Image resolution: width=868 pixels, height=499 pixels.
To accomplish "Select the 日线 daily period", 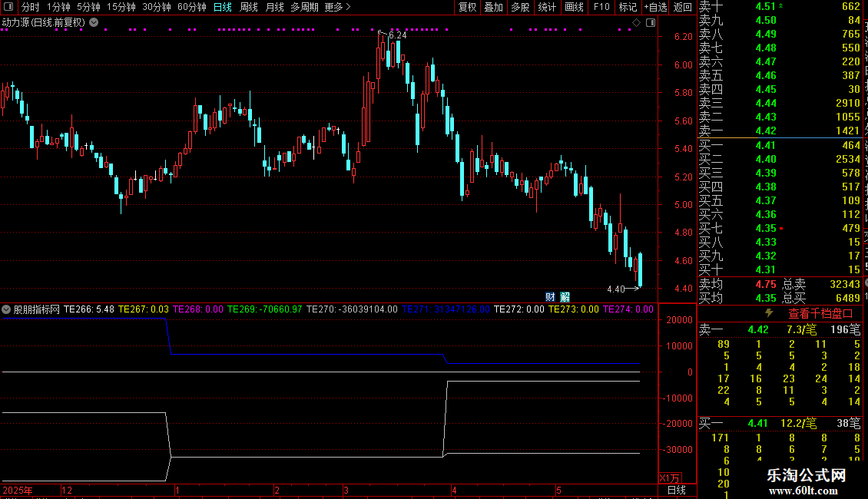I will tap(223, 7).
